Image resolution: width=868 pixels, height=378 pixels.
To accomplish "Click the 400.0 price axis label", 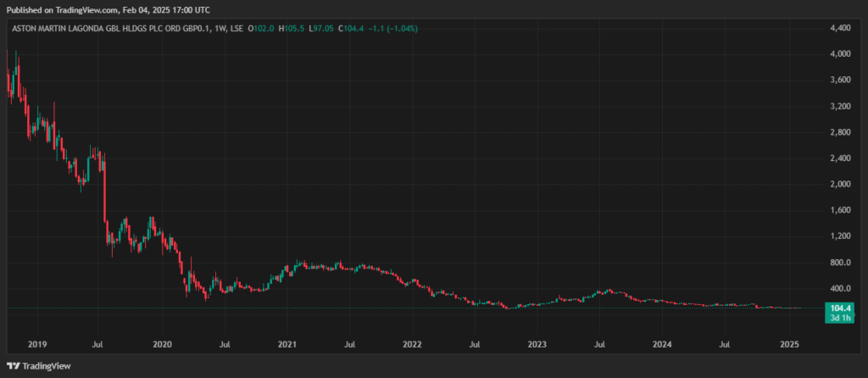I will (840, 288).
